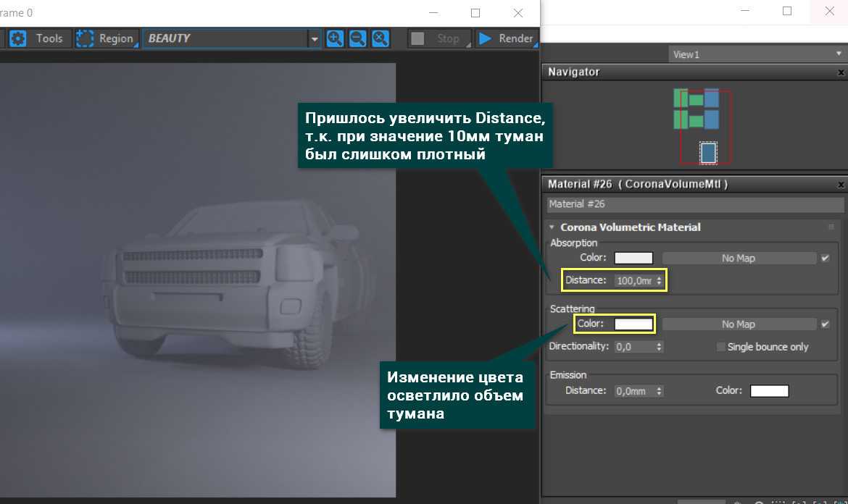Click the Absorption No Map slot
This screenshot has width=848, height=504.
pyautogui.click(x=739, y=259)
